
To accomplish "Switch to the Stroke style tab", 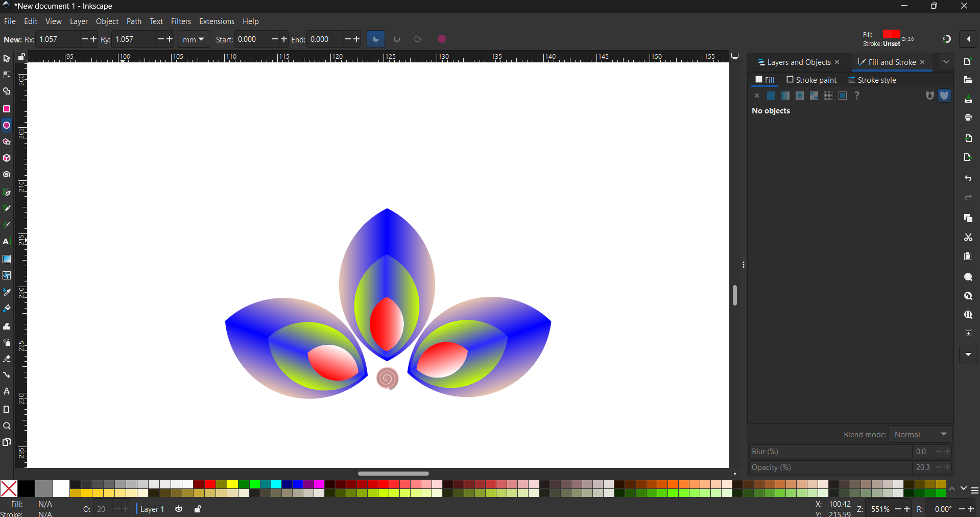I will click(x=872, y=80).
